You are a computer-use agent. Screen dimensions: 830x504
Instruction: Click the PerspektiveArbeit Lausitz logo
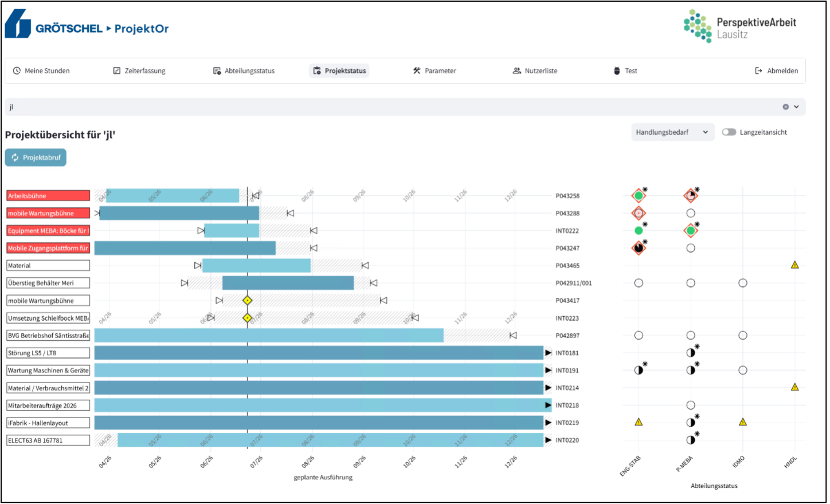pyautogui.click(x=740, y=26)
